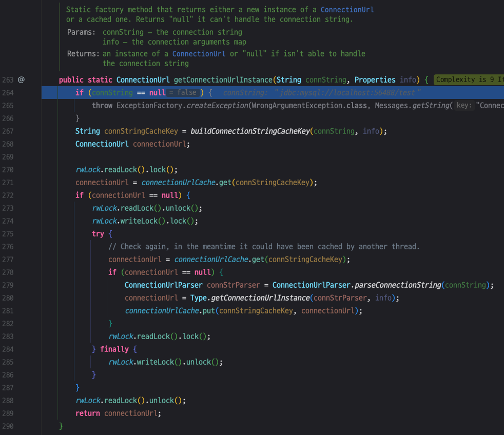This screenshot has height=435, width=504.
Task: Click the ConnectionUrl type on line 268
Action: pyautogui.click(x=102, y=144)
